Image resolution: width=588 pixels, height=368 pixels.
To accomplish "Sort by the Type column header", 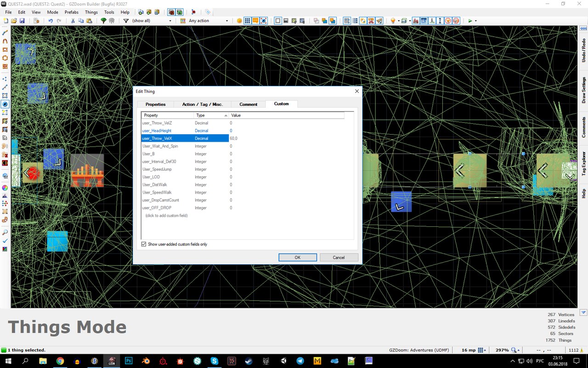I will tap(211, 115).
